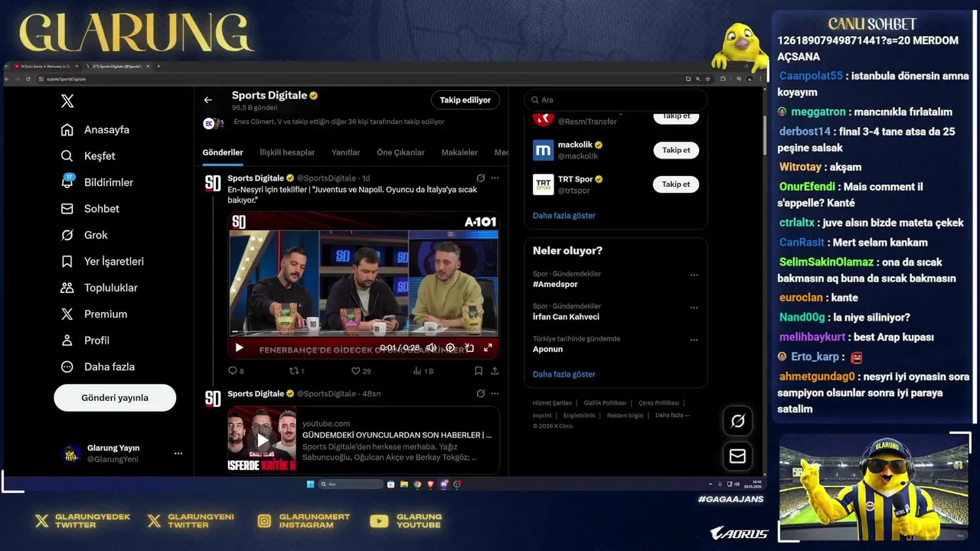This screenshot has height=551, width=980.
Task: Open the TRT Spor profile avatar
Action: point(544,184)
